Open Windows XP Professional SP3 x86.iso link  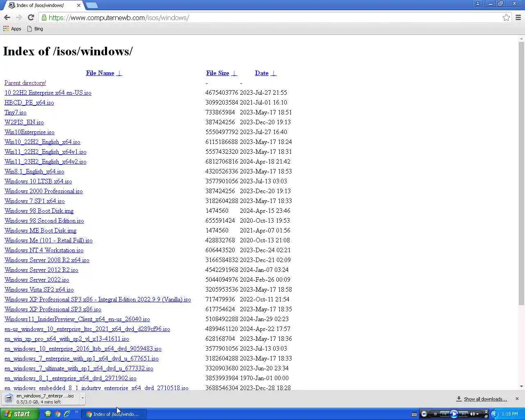[52, 309]
